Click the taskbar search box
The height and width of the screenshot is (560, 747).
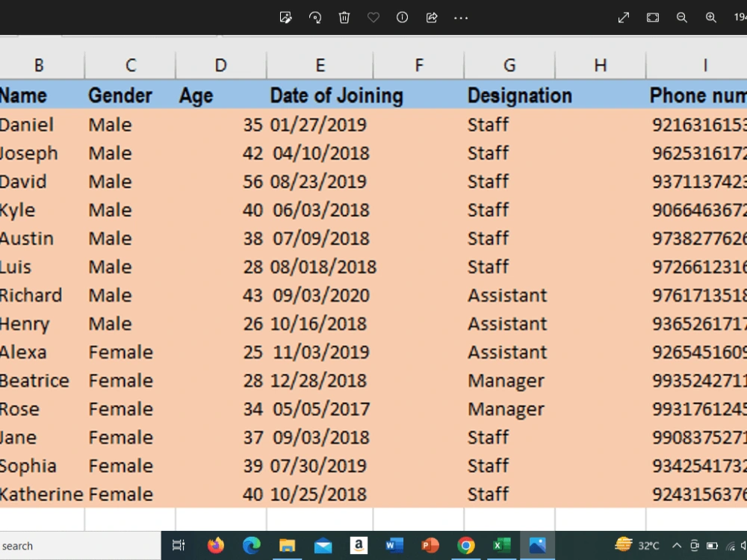[x=80, y=546]
